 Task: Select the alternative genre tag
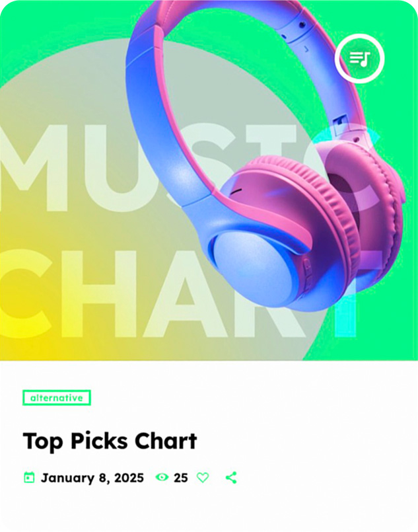57,398
